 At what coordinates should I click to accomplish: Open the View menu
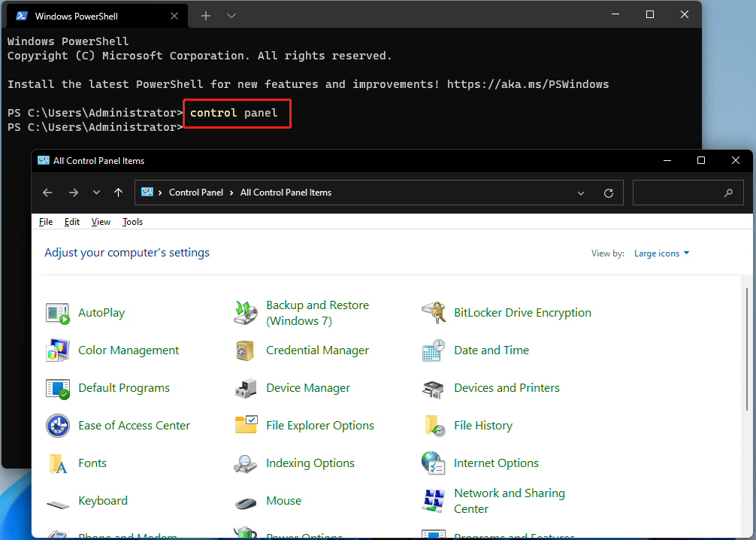click(101, 222)
